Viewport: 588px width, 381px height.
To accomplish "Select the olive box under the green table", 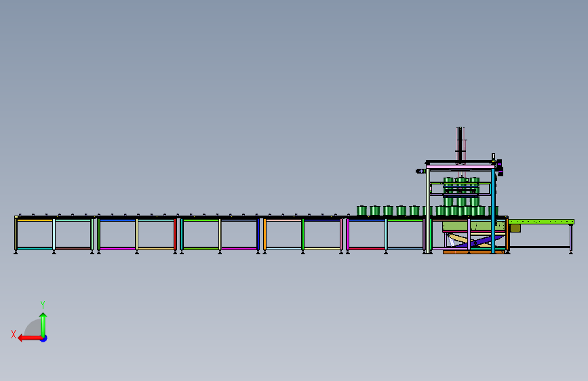I will (515, 228).
